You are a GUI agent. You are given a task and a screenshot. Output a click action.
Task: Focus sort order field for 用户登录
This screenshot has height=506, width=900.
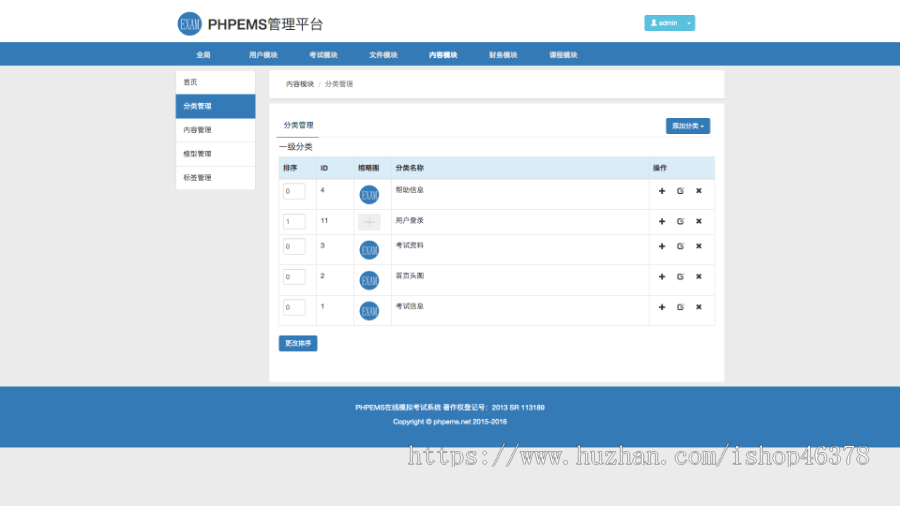pos(294,221)
